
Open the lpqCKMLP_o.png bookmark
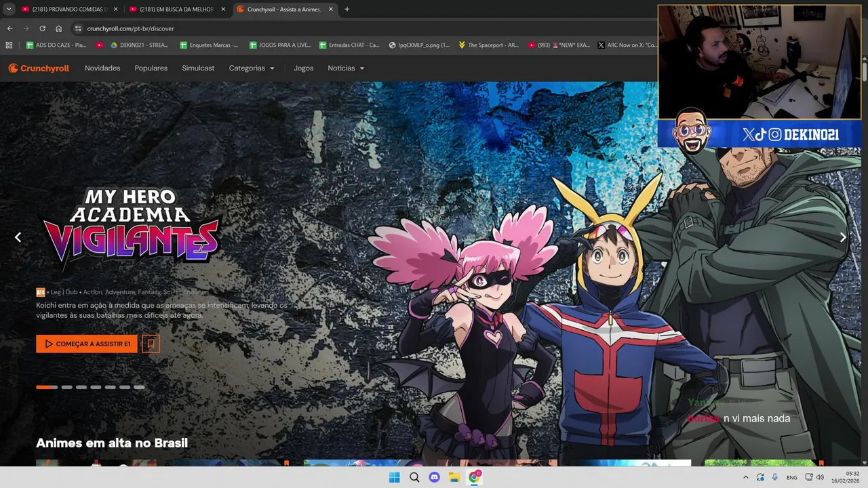tap(419, 45)
